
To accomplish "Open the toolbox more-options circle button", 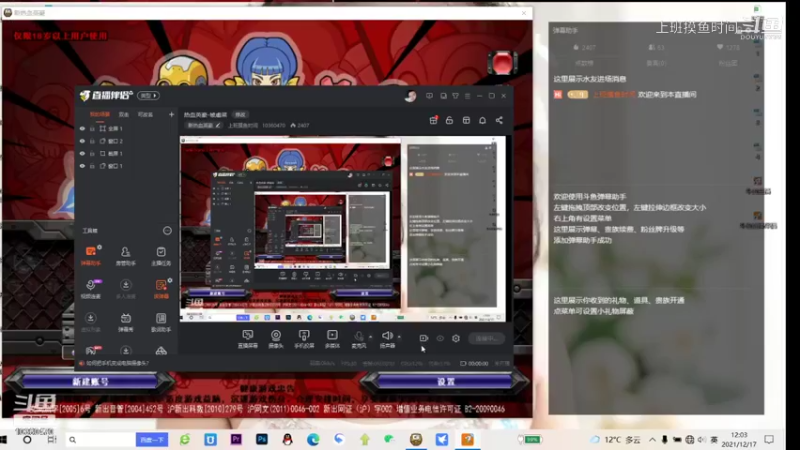I will [x=167, y=231].
